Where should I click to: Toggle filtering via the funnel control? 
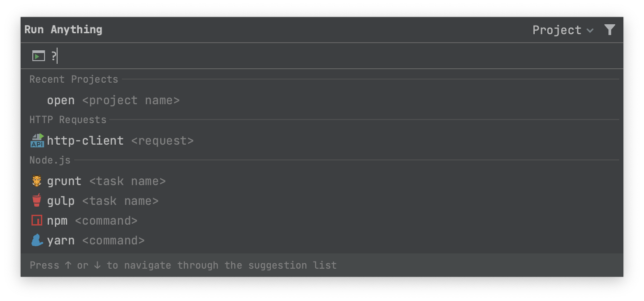[x=610, y=30]
